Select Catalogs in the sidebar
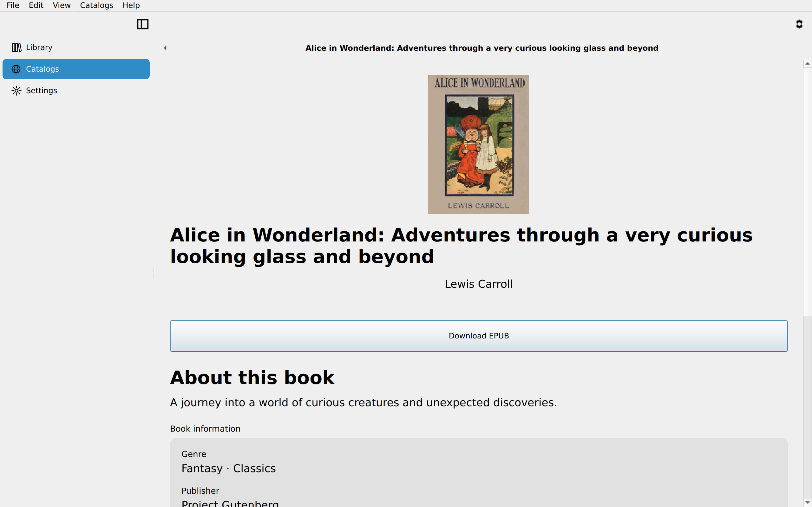Viewport: 812px width, 507px height. 76,69
